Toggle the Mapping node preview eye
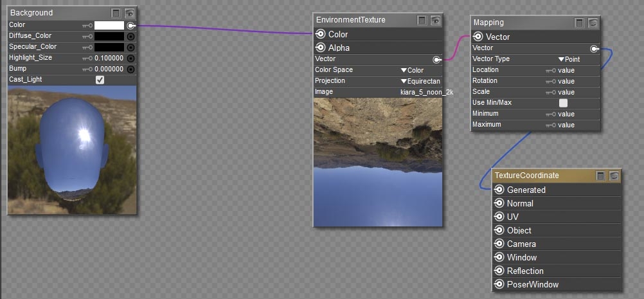 pyautogui.click(x=593, y=23)
